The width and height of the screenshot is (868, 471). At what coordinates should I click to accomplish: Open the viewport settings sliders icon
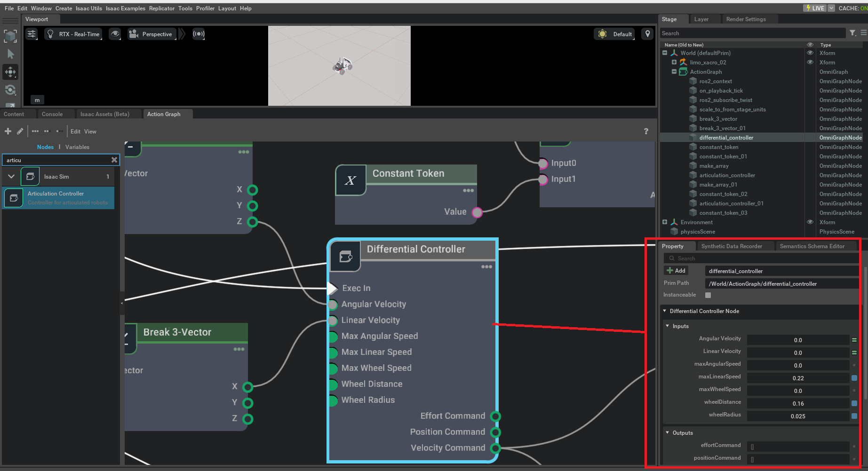point(31,34)
